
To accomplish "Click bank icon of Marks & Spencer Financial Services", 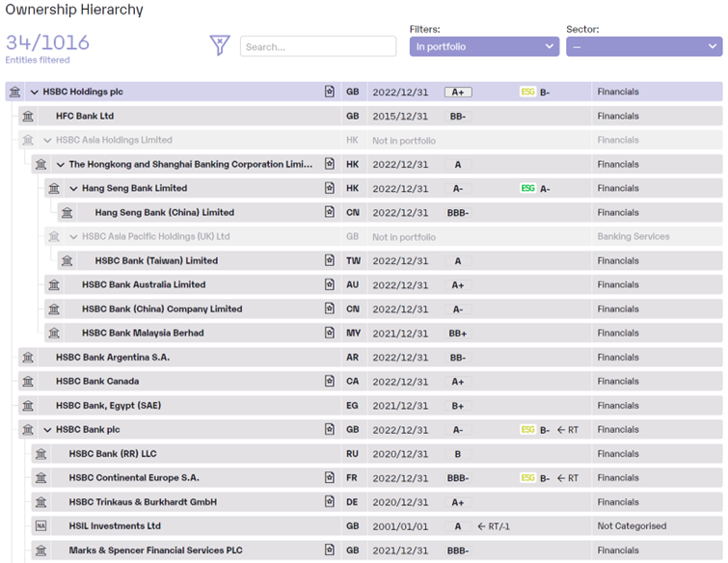I will click(40, 550).
